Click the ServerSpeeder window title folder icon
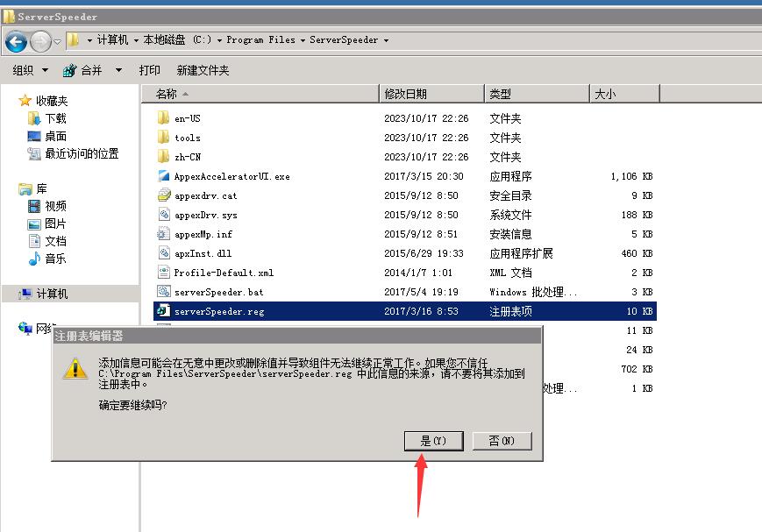 9,17
